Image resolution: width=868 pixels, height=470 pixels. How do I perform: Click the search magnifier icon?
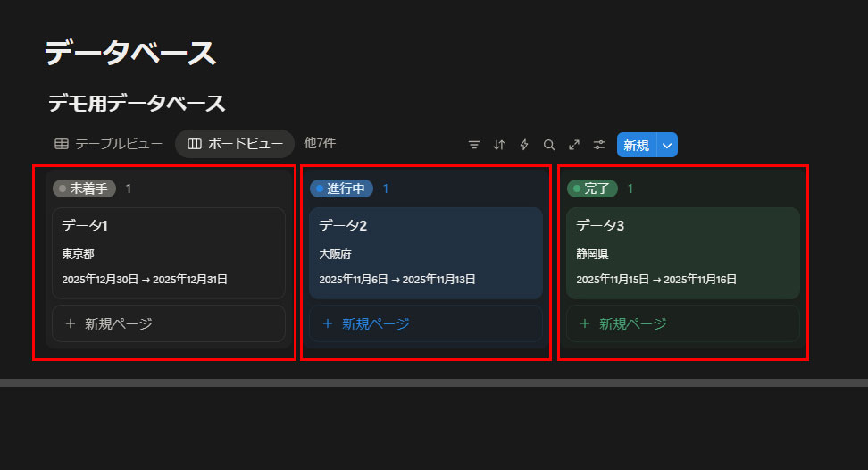coord(549,145)
